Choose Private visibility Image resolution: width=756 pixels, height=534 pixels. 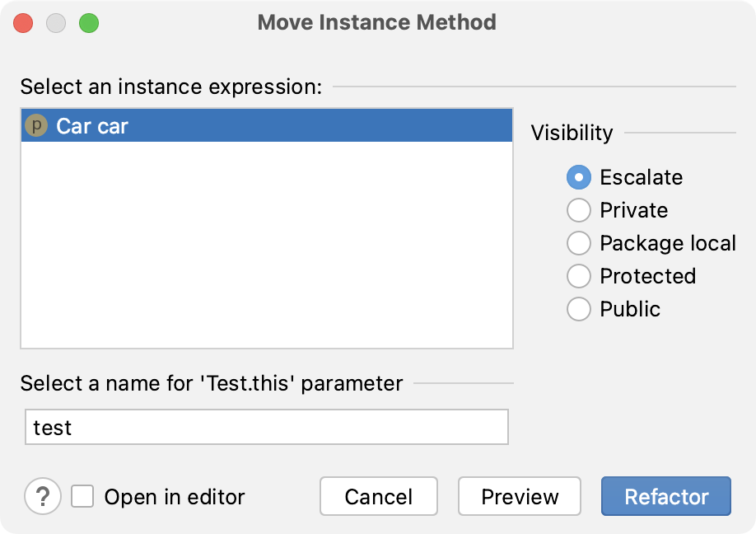(x=579, y=210)
